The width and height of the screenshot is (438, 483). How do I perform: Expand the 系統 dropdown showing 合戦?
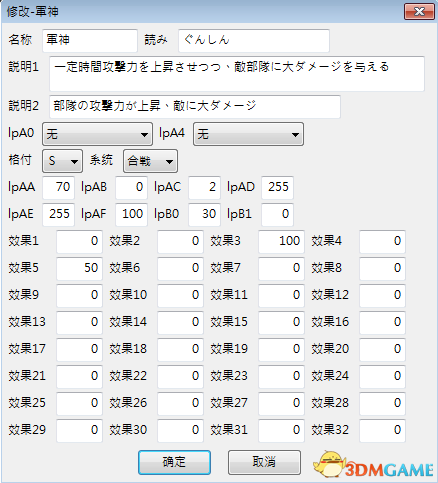pos(150,161)
